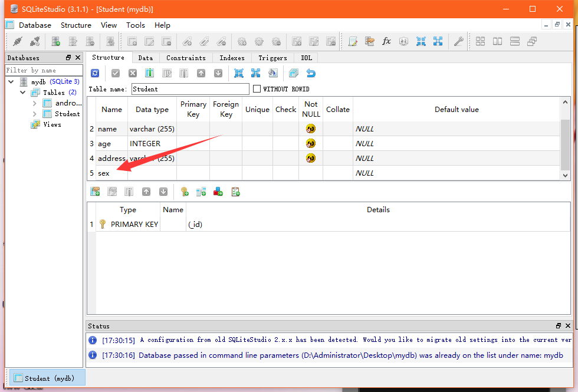This screenshot has height=392, width=578.
Task: Switch to the Indexes tab
Action: coord(232,58)
